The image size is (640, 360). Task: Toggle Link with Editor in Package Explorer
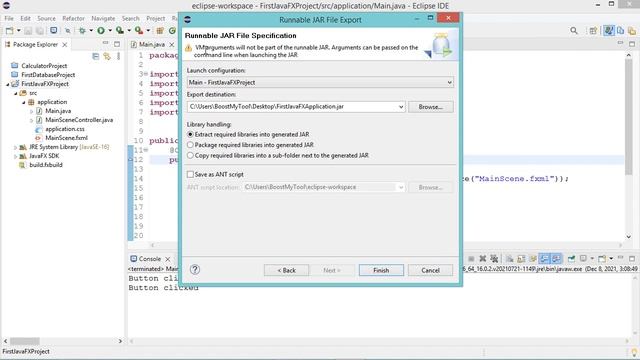click(x=107, y=56)
